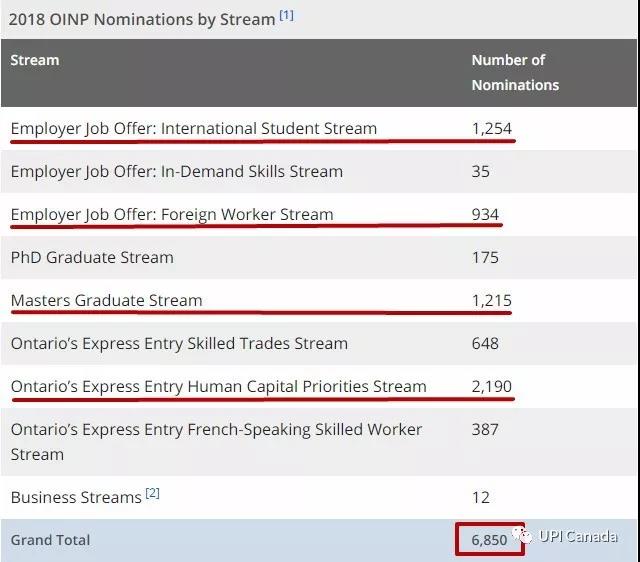This screenshot has width=640, height=562.
Task: Open footnote 2 link beside Business Streams
Action: [x=152, y=493]
